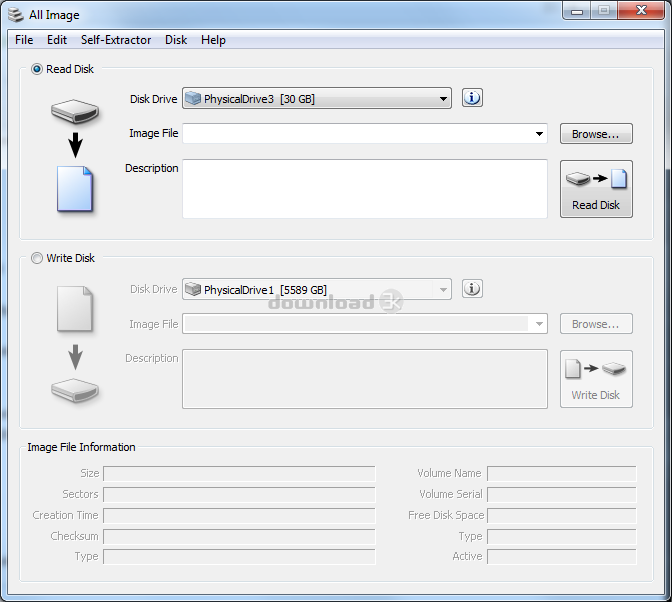672x602 pixels.
Task: Select the Read Disk radio button
Action: (38, 70)
